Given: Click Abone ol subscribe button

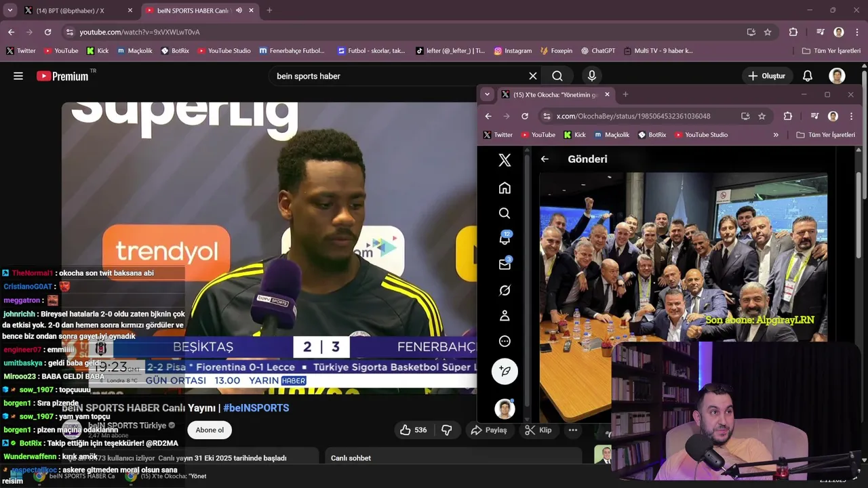Looking at the screenshot, I should [x=210, y=430].
